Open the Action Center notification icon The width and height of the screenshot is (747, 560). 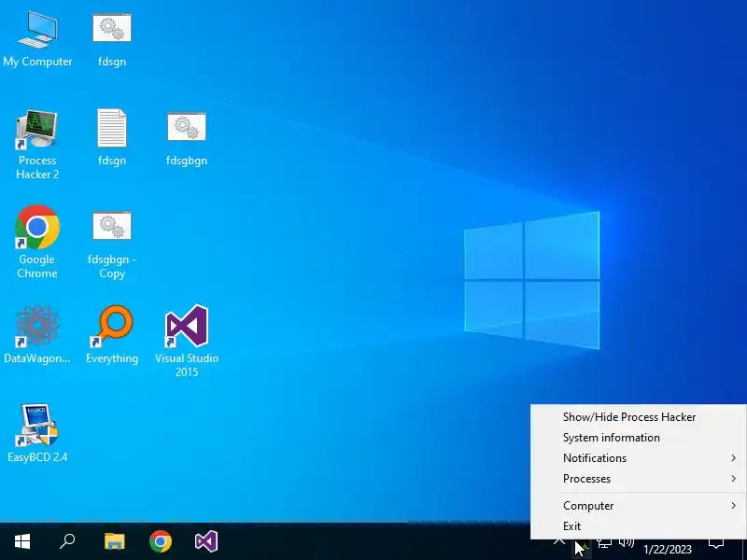[x=716, y=544]
